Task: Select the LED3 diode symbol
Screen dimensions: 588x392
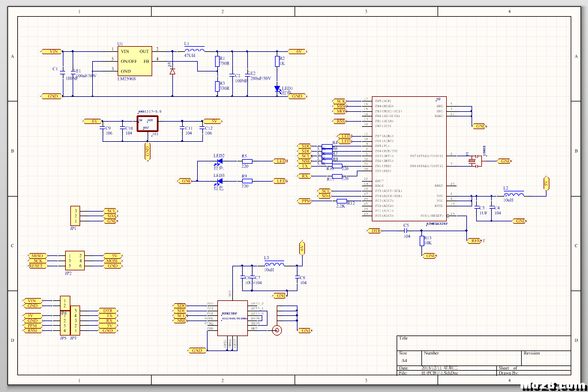Action: [219, 181]
